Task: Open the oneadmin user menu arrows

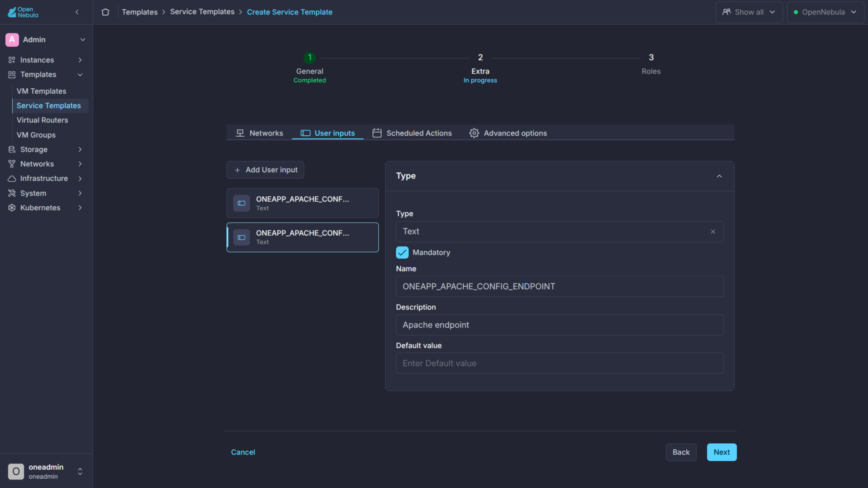Action: click(80, 471)
